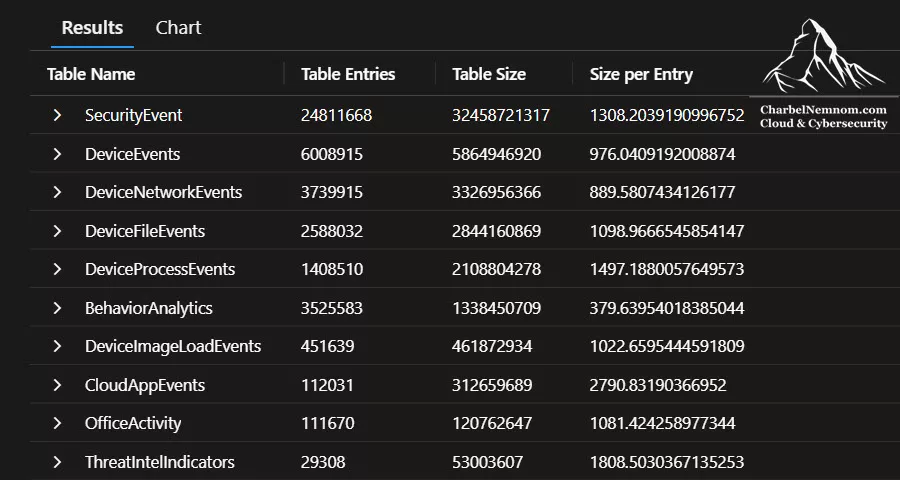Click entries value 111670
The height and width of the screenshot is (480, 900).
328,423
